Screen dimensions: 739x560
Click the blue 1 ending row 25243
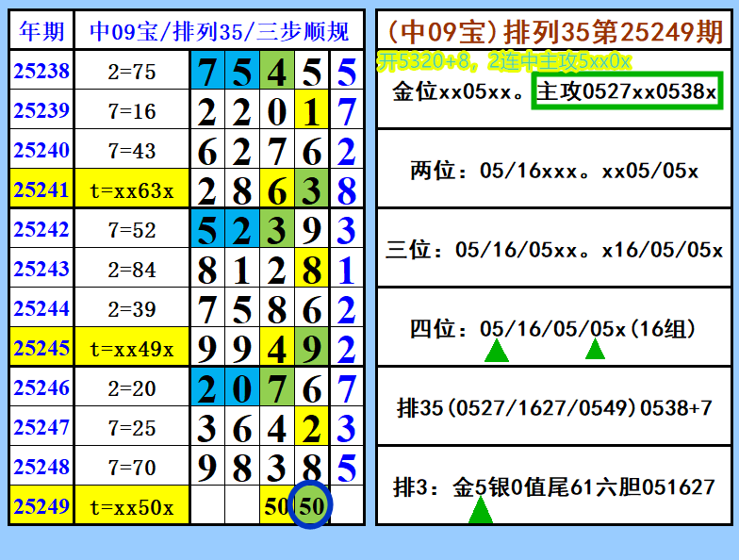tap(347, 269)
